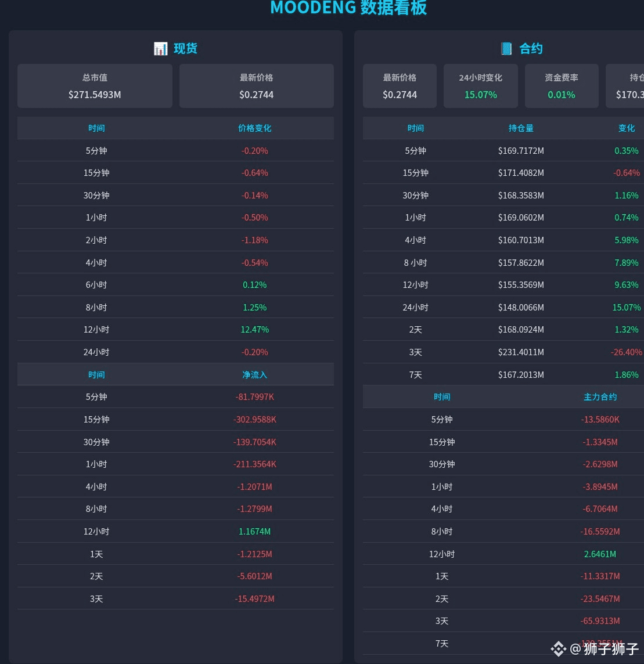
Task: Click the 净流入 column header
Action: [254, 374]
